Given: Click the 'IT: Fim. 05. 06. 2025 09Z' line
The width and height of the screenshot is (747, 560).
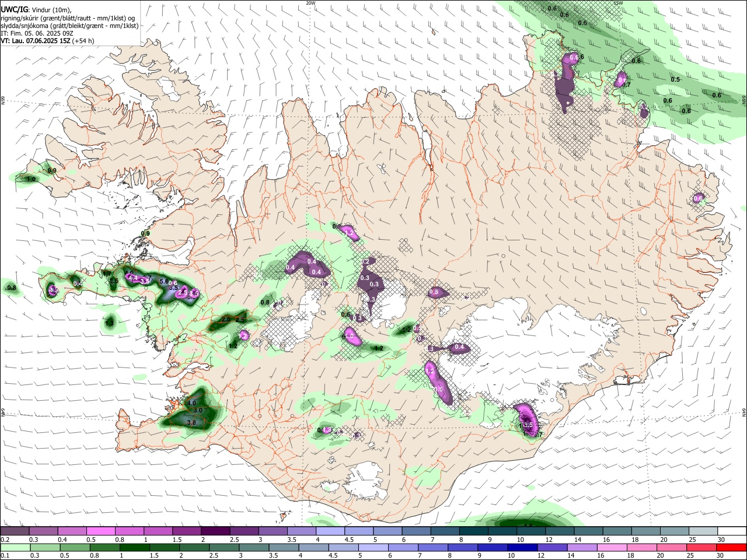Looking at the screenshot, I should coord(36,33).
